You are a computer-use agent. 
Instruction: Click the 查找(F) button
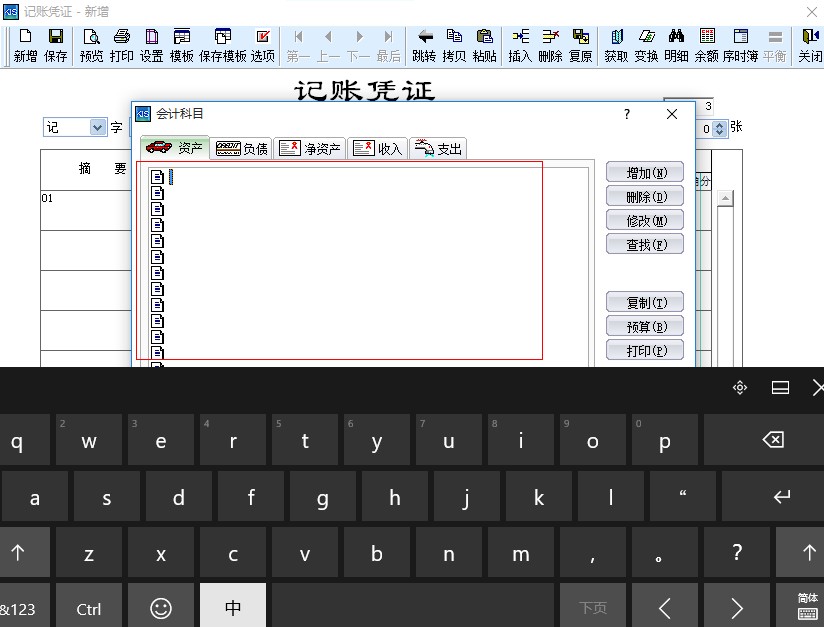644,245
